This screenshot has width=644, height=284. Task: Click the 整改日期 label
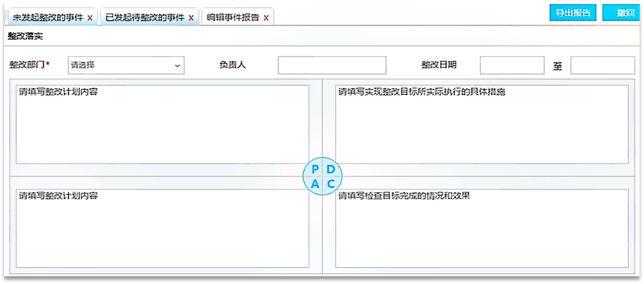coord(439,65)
